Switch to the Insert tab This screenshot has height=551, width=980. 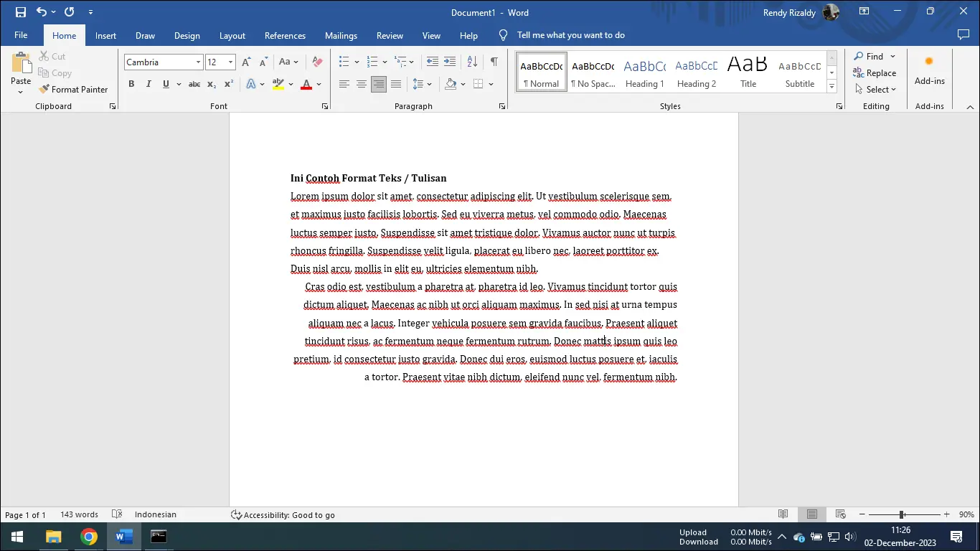click(105, 36)
